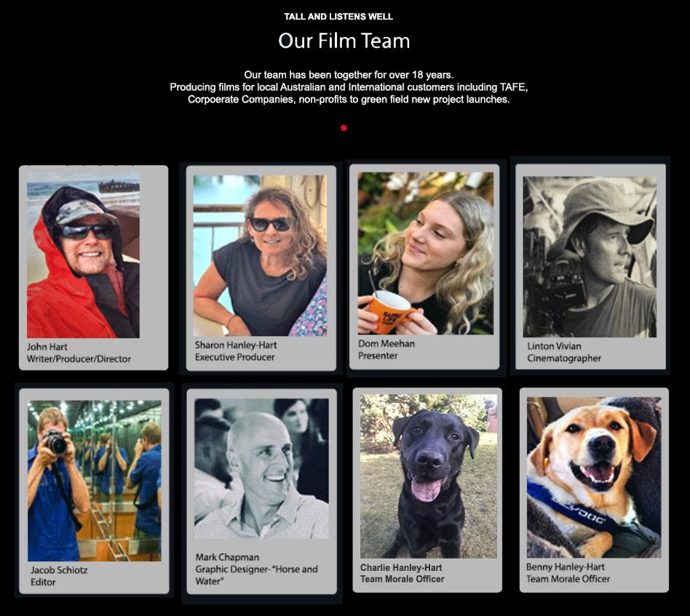
Task: Select the name 'Mark Chapman'
Action: tap(227, 557)
